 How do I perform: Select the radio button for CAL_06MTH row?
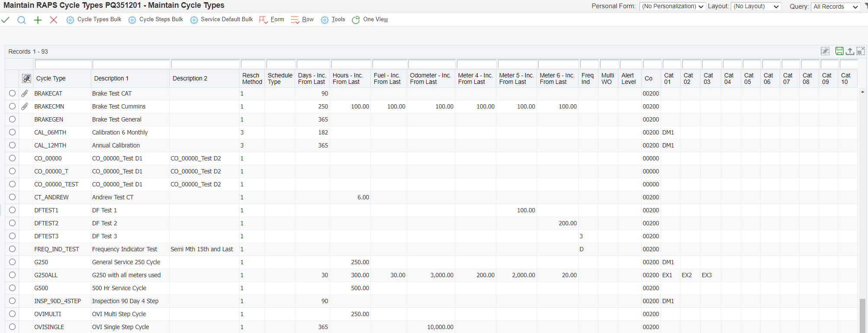click(x=12, y=132)
